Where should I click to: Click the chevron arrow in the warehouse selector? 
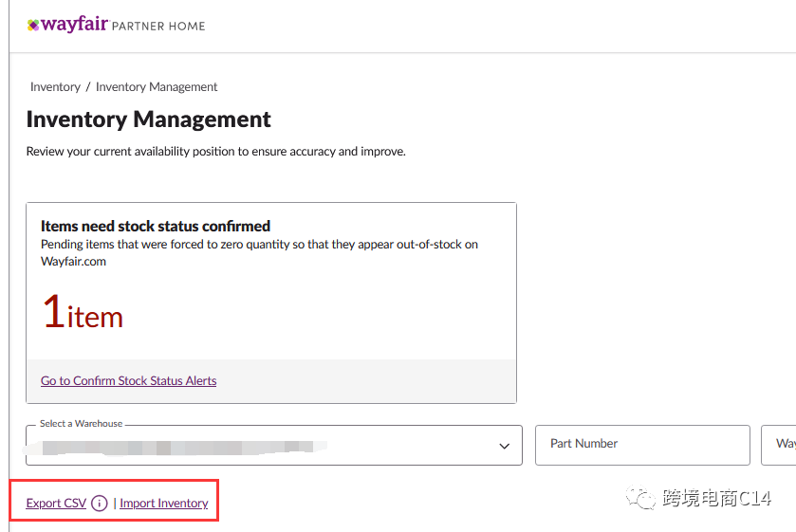(505, 446)
